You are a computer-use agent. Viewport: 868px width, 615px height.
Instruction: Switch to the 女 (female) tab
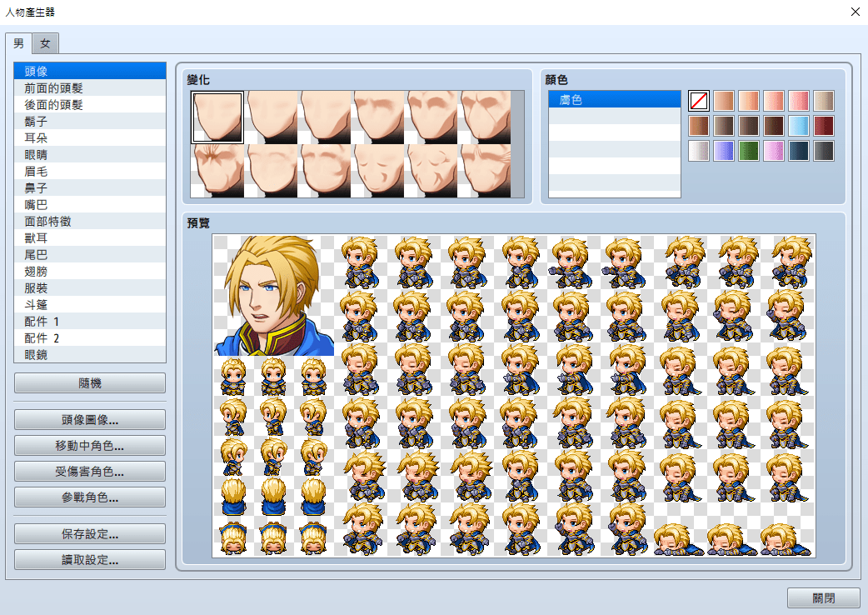click(x=45, y=43)
